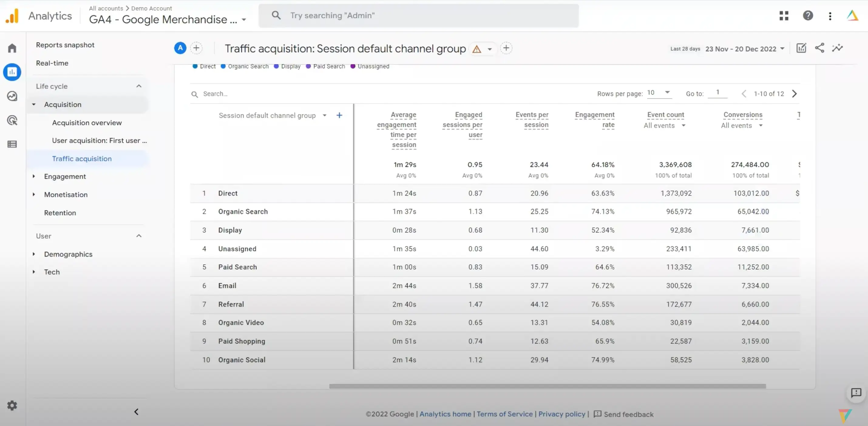The width and height of the screenshot is (868, 426).
Task: Add a secondary dimension with blue plus
Action: tap(339, 116)
